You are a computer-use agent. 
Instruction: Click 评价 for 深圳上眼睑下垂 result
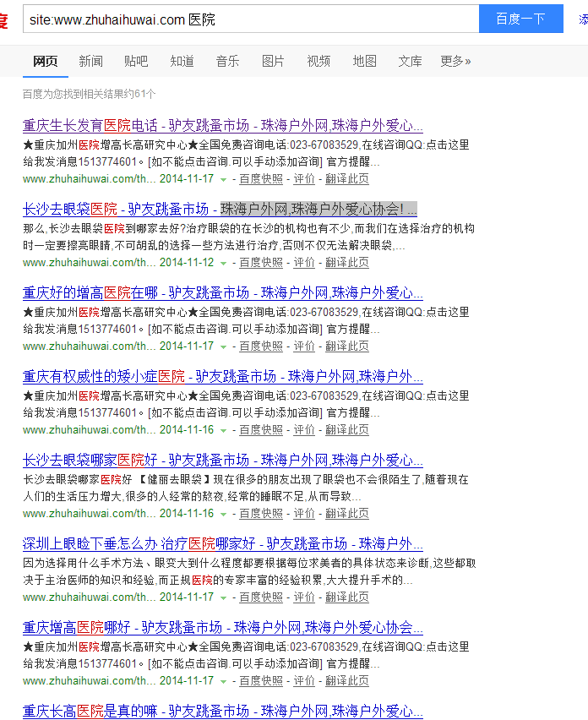click(304, 597)
